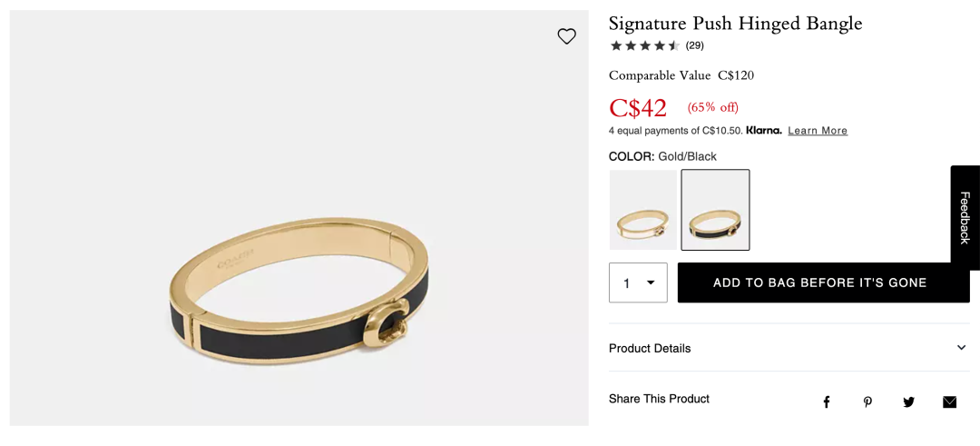Share product on Facebook
980x446 pixels.
click(826, 401)
